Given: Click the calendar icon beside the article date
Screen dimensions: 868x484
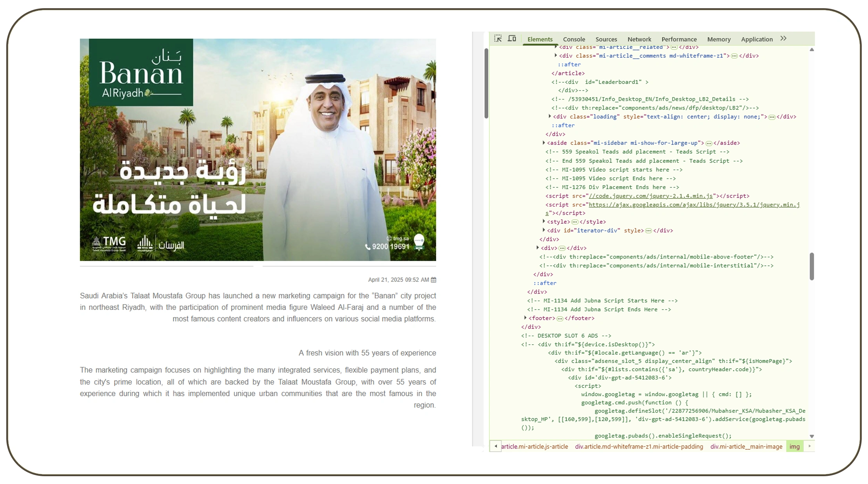Looking at the screenshot, I should tap(433, 280).
